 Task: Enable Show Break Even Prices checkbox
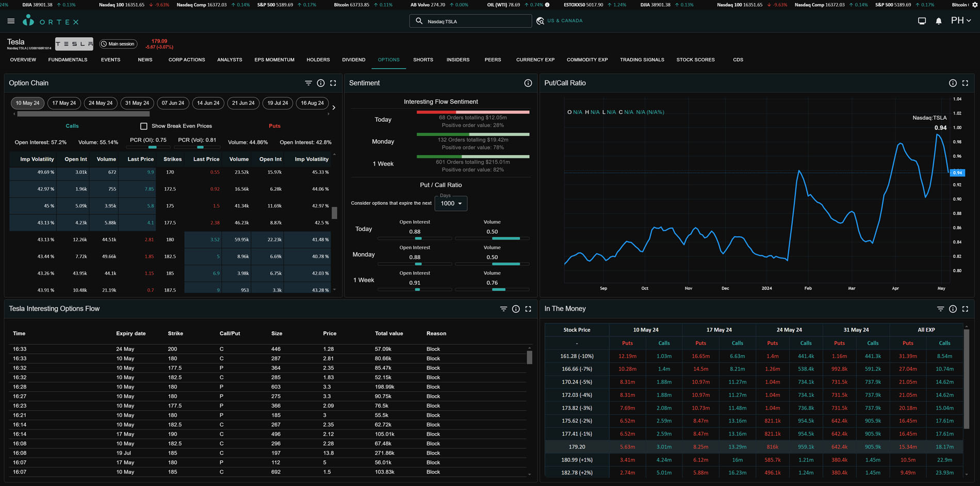(x=144, y=126)
